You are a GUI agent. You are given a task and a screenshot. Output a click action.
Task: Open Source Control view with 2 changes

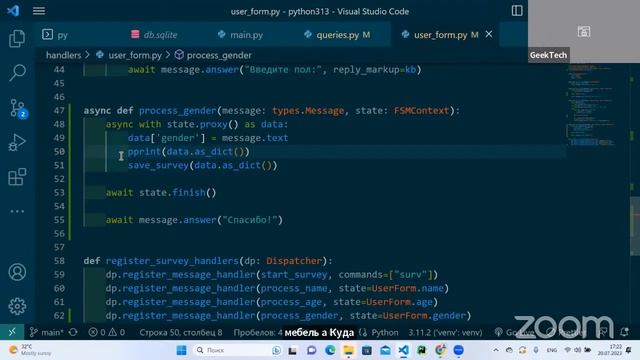(x=18, y=108)
